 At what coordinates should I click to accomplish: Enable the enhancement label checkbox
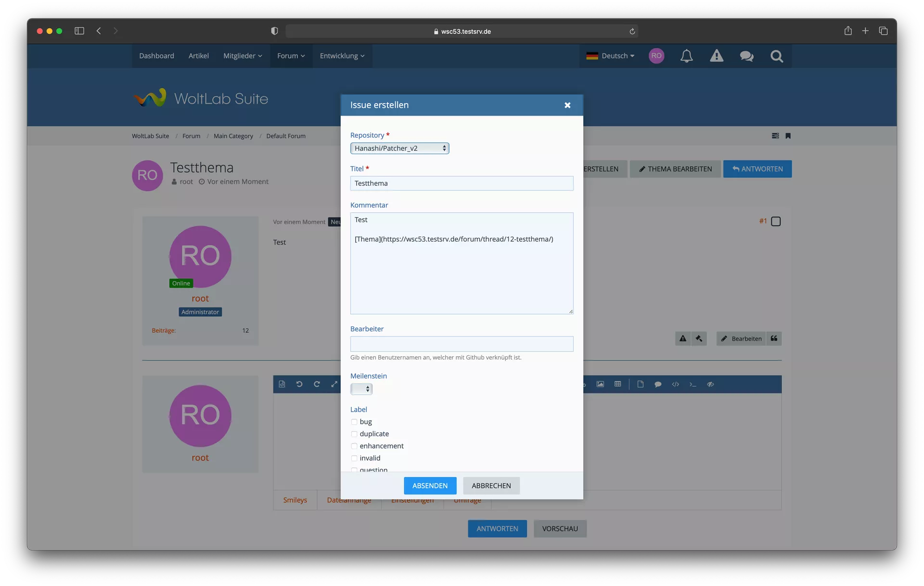click(354, 446)
